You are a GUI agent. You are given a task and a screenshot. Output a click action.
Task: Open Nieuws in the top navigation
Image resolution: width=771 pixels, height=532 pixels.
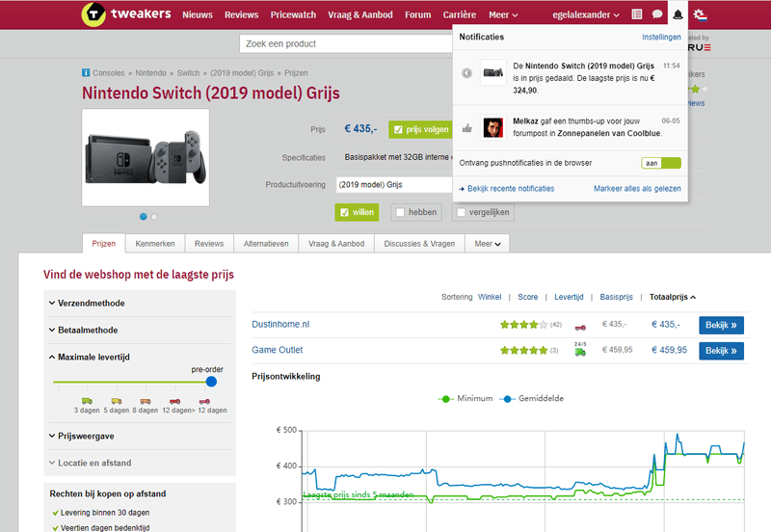pyautogui.click(x=198, y=14)
